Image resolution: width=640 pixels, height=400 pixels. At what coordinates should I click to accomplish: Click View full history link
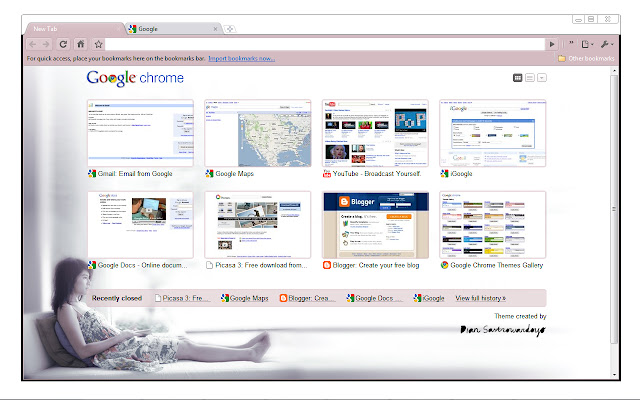pos(480,298)
